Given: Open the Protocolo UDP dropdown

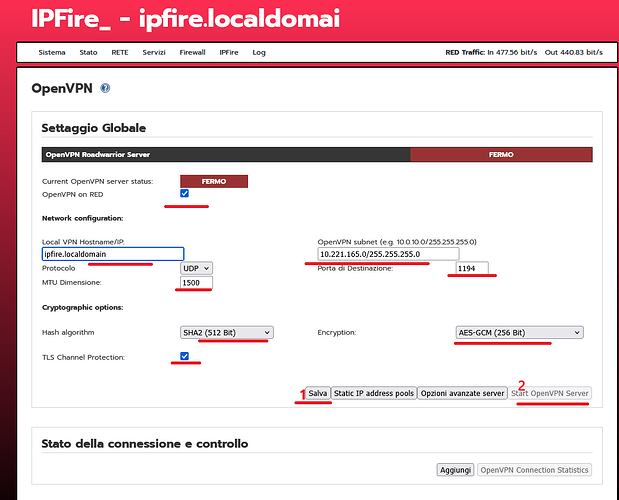Looking at the screenshot, I should 196,268.
